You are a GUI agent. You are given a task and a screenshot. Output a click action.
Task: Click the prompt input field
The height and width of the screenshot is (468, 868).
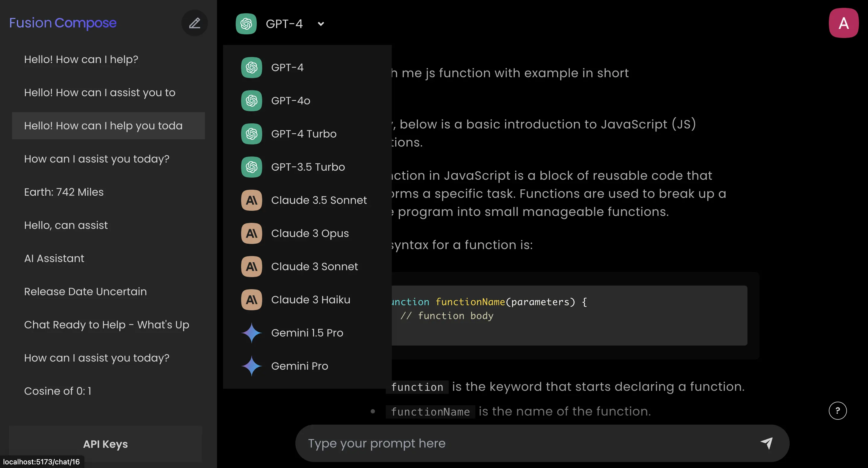click(x=526, y=443)
